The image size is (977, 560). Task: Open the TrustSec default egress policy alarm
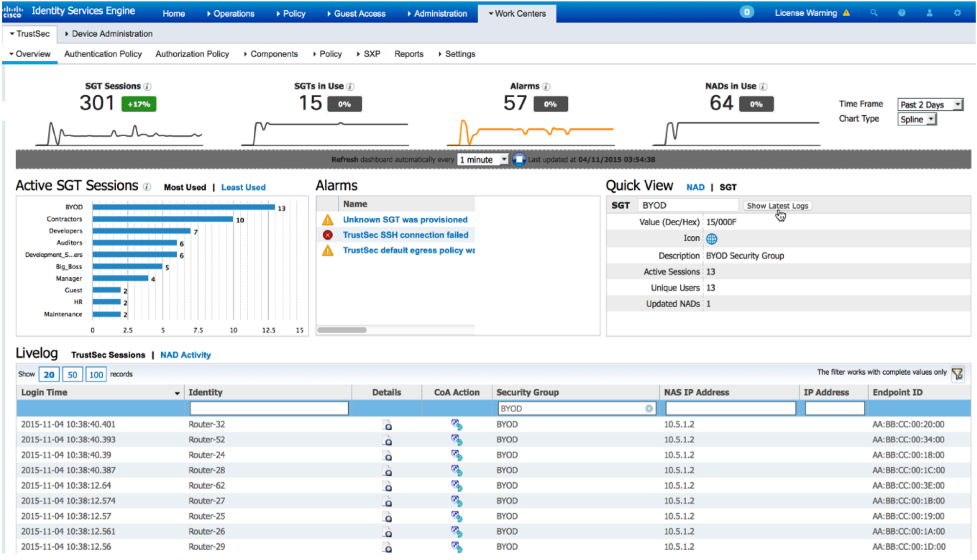tap(409, 250)
